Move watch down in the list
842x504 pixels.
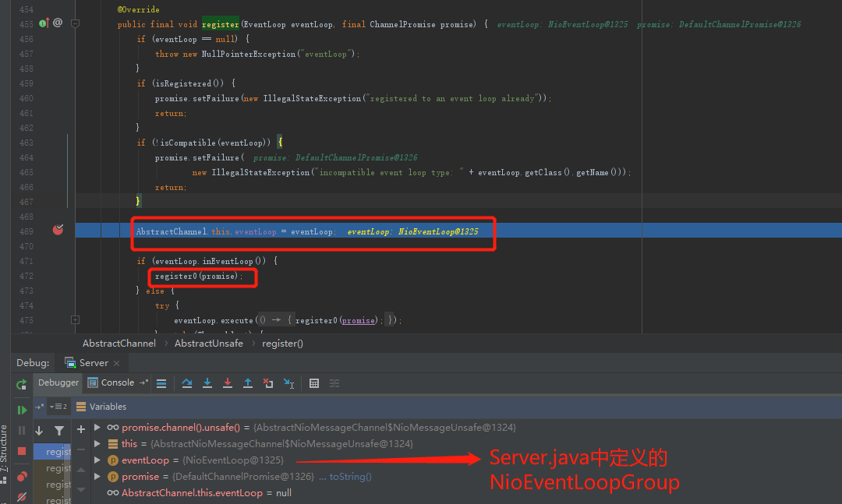click(80, 489)
